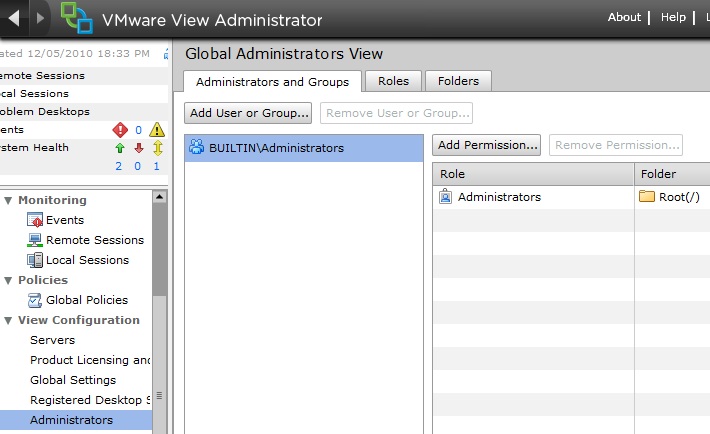710x434 pixels.
Task: Click the red error events icon
Action: 120,130
